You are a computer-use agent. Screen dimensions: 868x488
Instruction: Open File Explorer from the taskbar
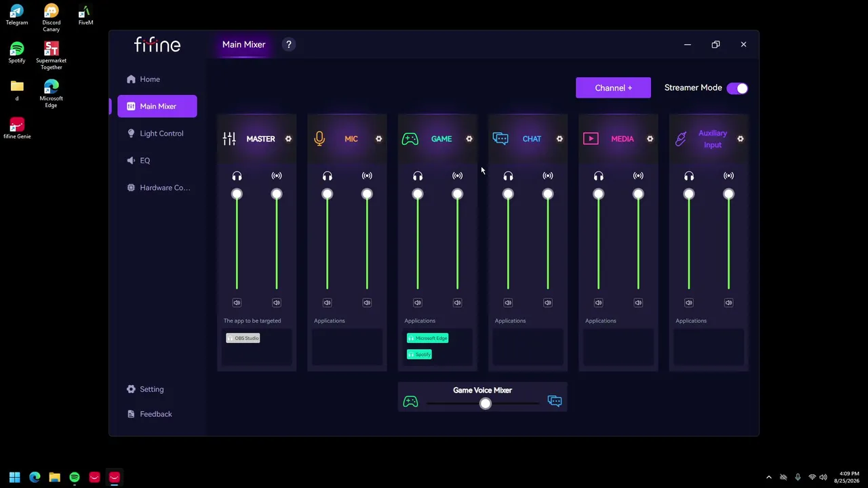click(x=54, y=477)
